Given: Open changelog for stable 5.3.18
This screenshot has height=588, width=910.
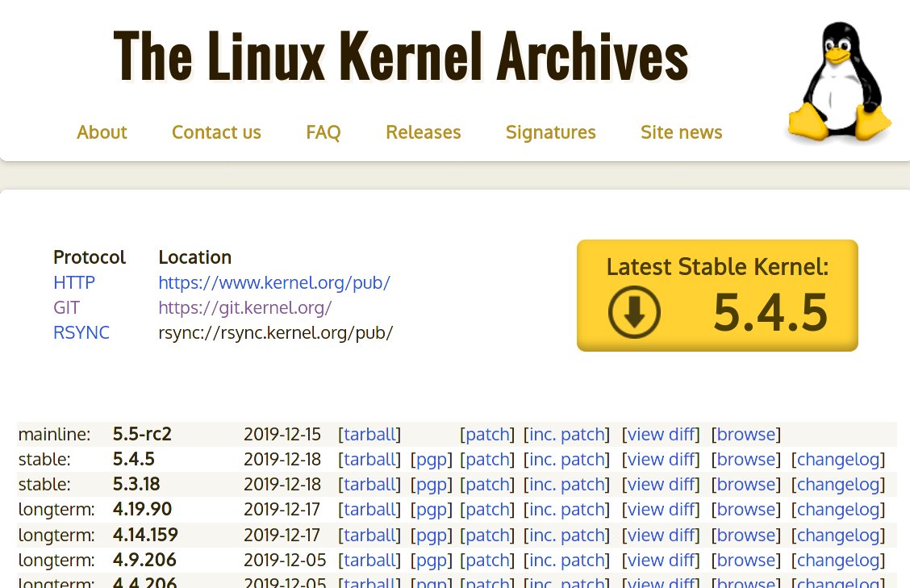Looking at the screenshot, I should (838, 484).
